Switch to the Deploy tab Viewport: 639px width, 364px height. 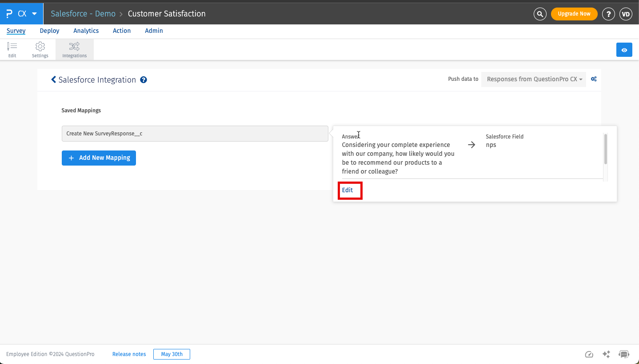[x=49, y=31]
